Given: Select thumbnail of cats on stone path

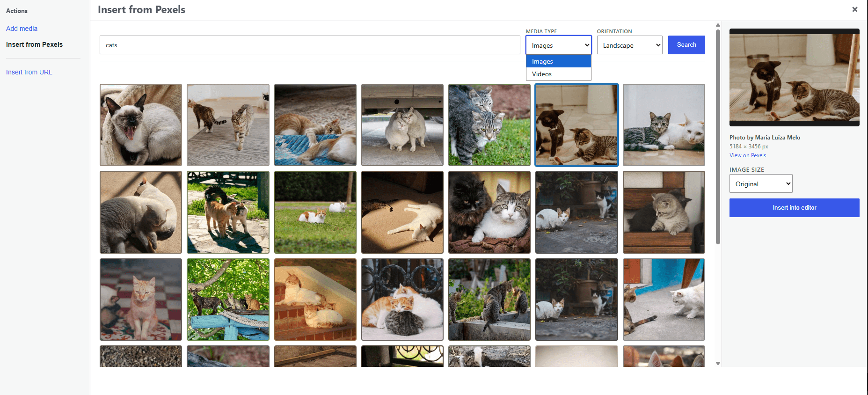Looking at the screenshot, I should (x=228, y=212).
